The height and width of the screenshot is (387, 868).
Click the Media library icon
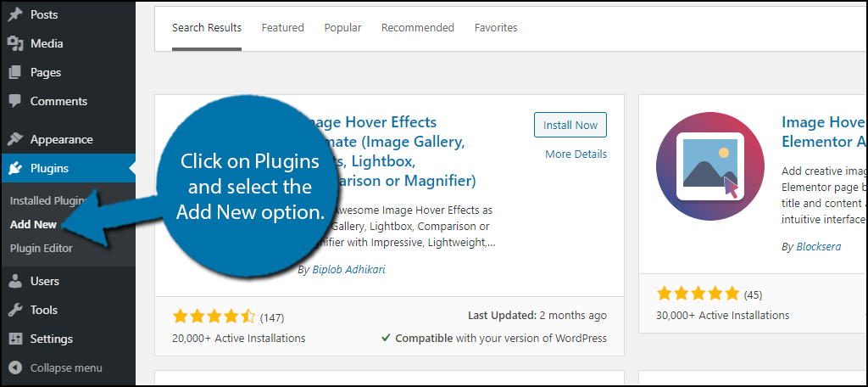tap(15, 43)
